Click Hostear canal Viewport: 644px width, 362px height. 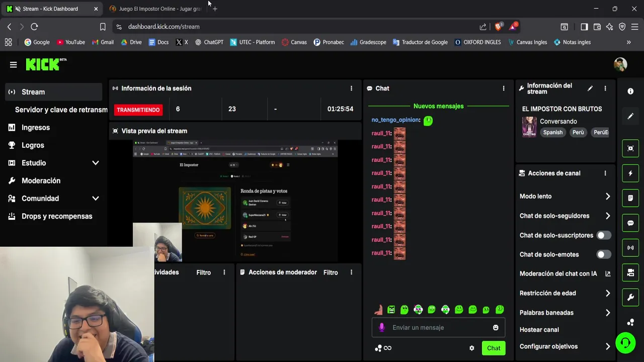click(539, 330)
